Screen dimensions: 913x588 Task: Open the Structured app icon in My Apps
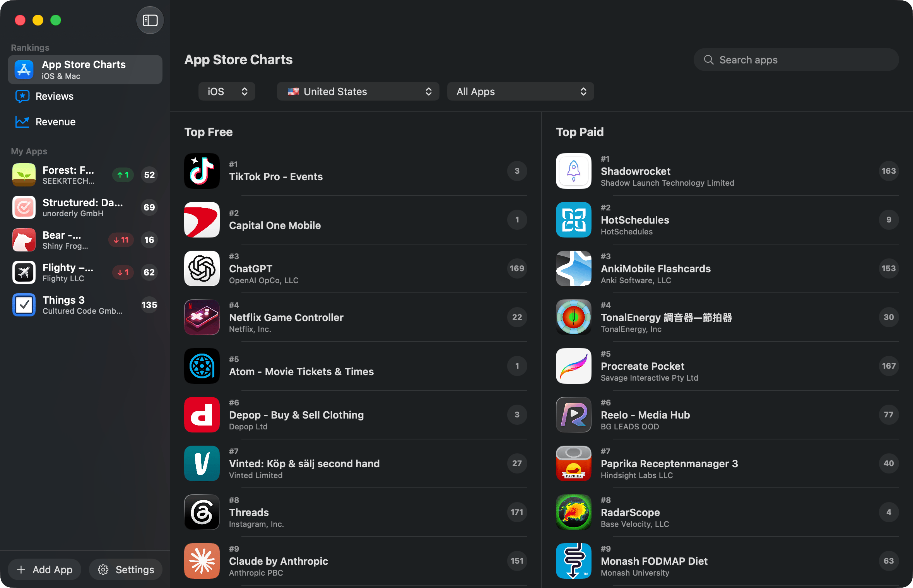[x=24, y=207]
